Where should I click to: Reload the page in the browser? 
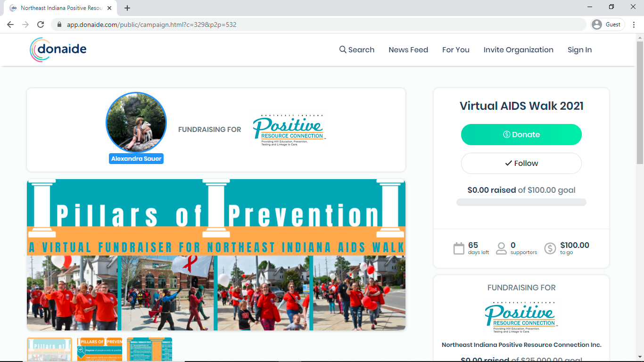[41, 25]
